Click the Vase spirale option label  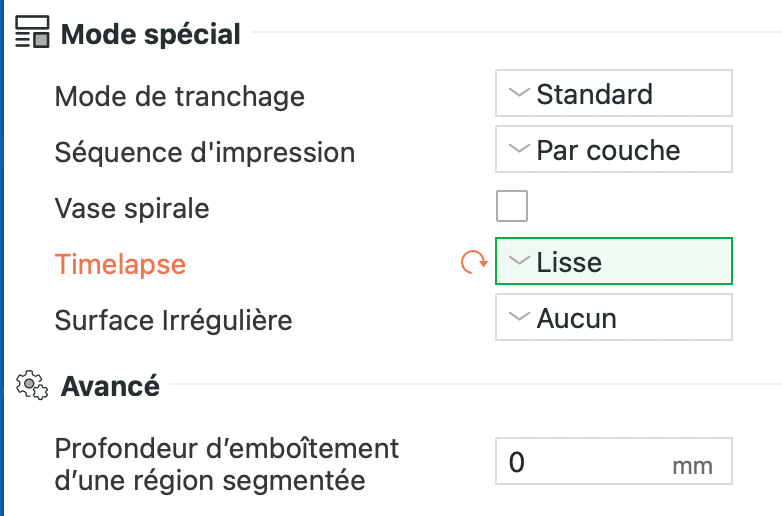click(132, 209)
